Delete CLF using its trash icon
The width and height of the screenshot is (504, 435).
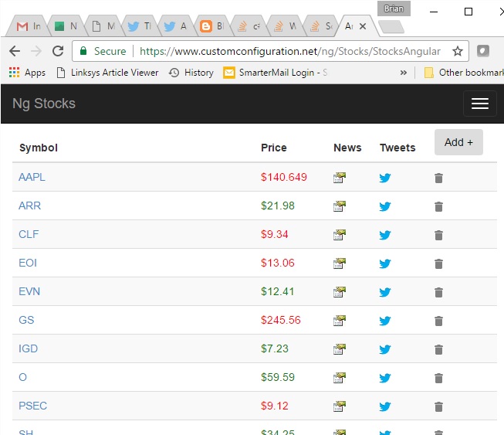pos(438,235)
